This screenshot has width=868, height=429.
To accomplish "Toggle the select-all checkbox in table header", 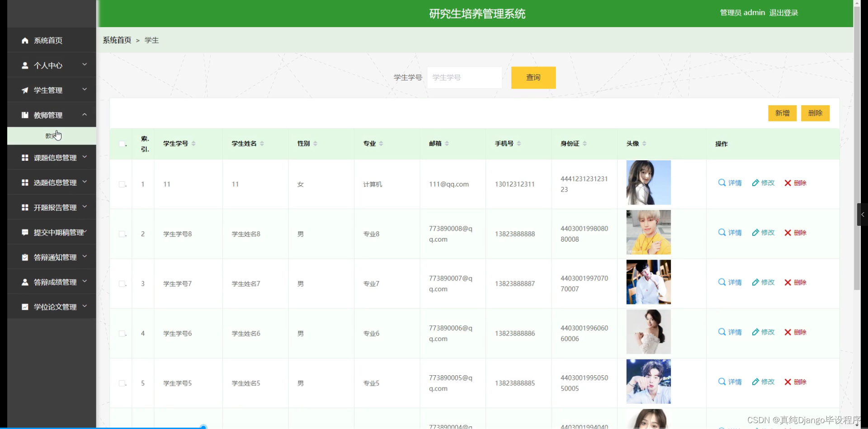I will 122,144.
